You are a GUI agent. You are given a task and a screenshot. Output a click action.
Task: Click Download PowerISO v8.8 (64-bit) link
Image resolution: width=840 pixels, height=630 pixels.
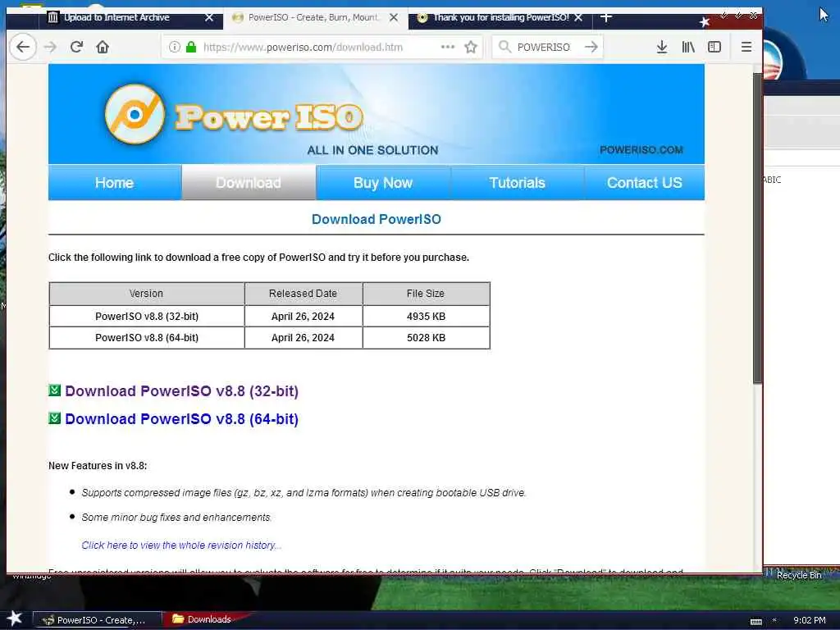(x=181, y=419)
